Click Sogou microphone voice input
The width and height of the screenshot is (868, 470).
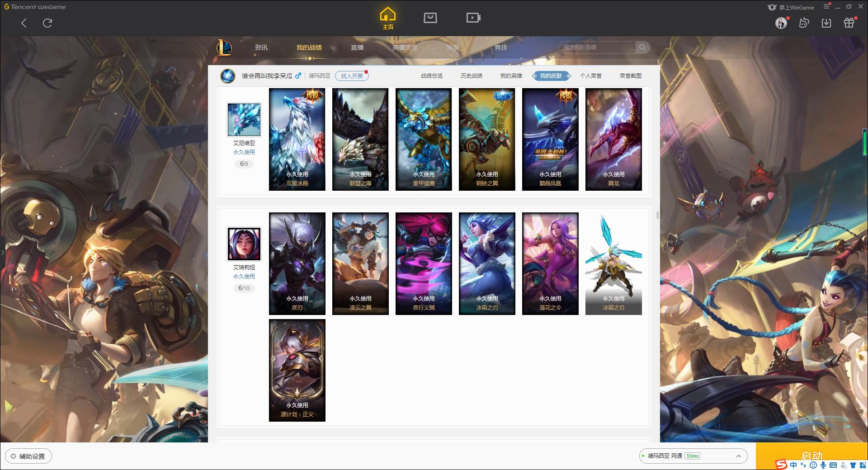click(823, 465)
